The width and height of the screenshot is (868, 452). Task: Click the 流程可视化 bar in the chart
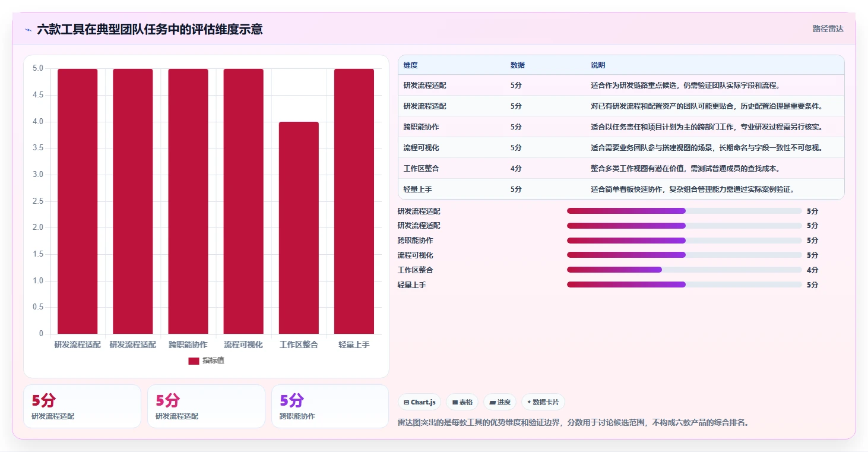(x=243, y=201)
